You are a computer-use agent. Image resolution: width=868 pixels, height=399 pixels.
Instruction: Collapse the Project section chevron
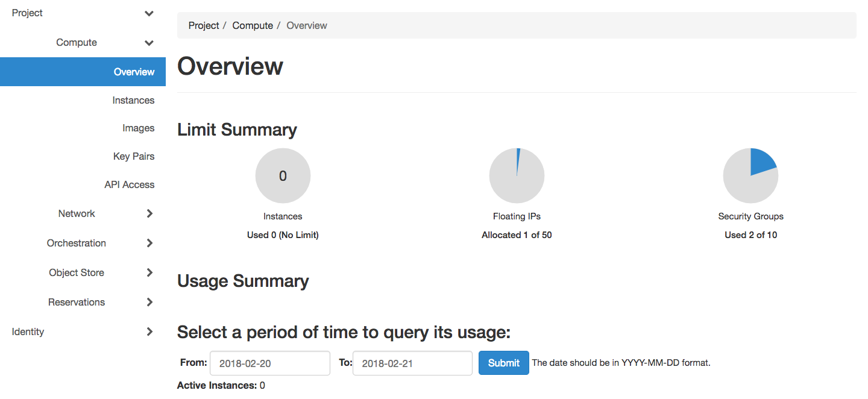(x=149, y=13)
